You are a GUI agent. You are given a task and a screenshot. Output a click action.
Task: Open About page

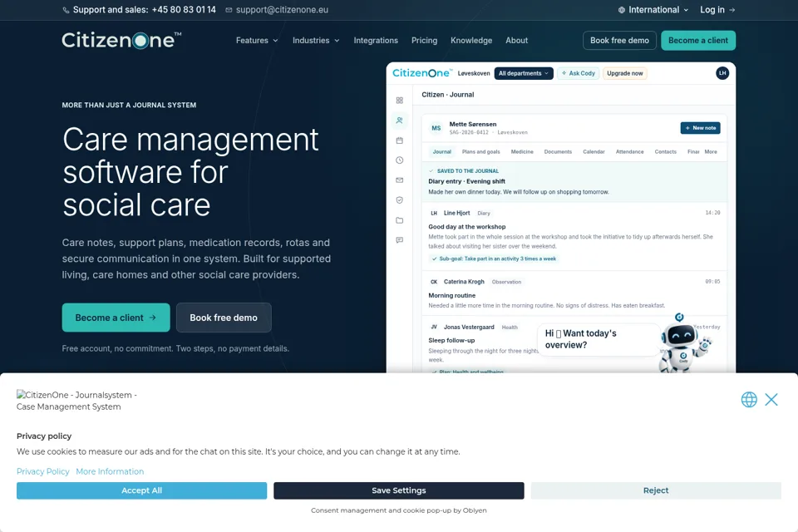tap(516, 40)
